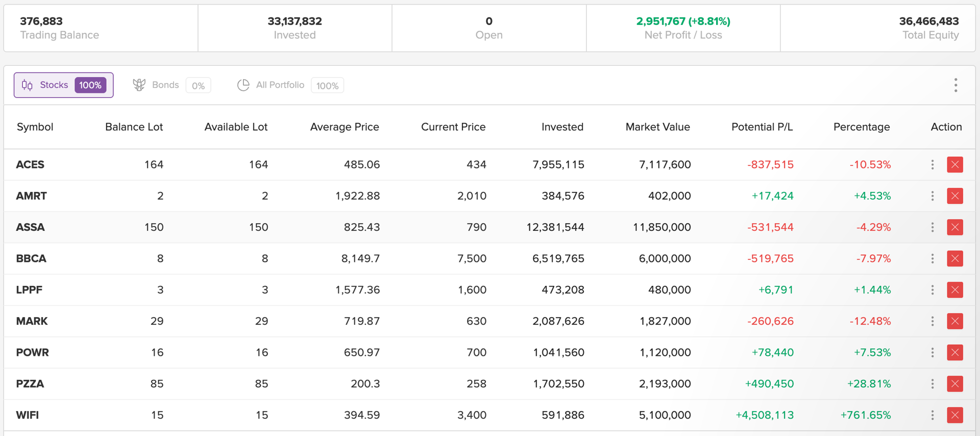The height and width of the screenshot is (436, 980).
Task: Close the BBCA position with red X
Action: coord(954,258)
